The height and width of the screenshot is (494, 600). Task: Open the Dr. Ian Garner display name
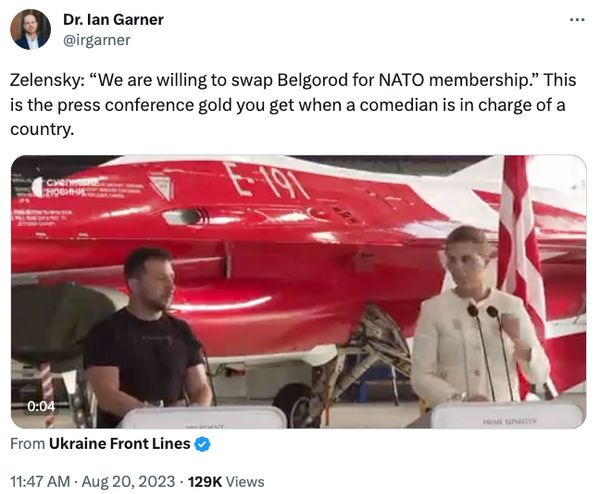coord(113,20)
